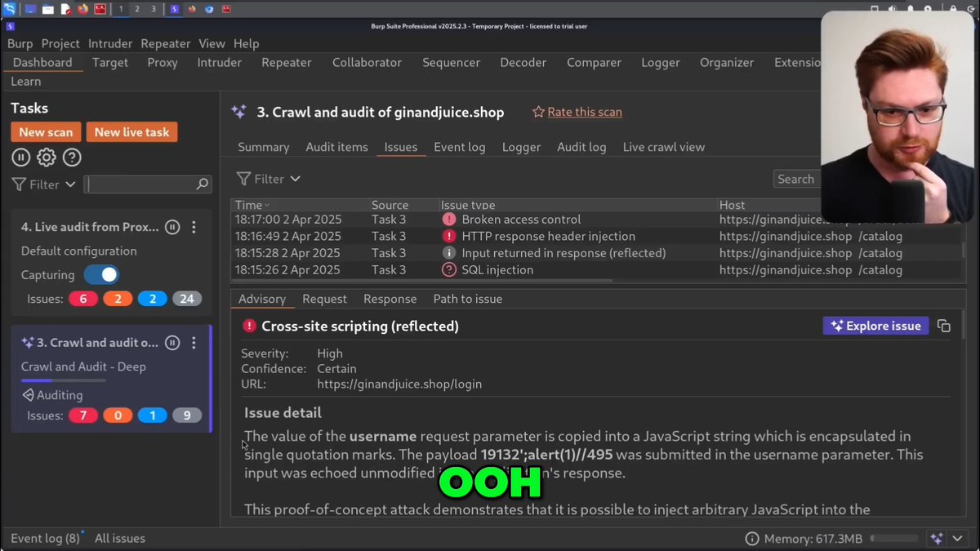Open the Event log tab of scan

coord(459,147)
